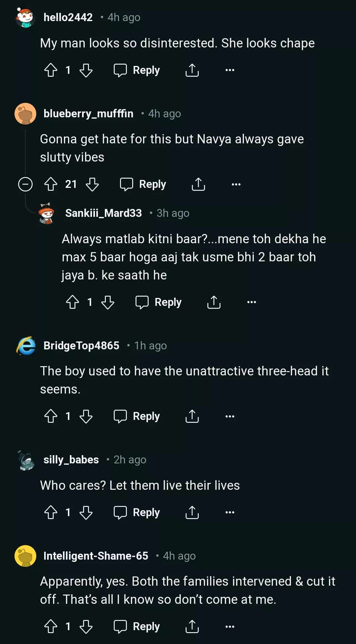356x644 pixels.
Task: Share hello2442's comment
Action: pos(192,70)
